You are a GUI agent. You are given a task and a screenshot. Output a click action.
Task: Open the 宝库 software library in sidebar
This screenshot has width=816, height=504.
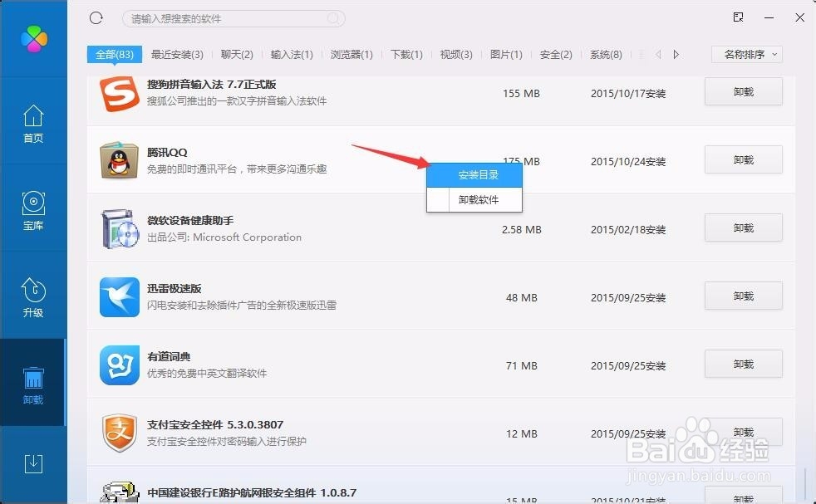pos(33,211)
